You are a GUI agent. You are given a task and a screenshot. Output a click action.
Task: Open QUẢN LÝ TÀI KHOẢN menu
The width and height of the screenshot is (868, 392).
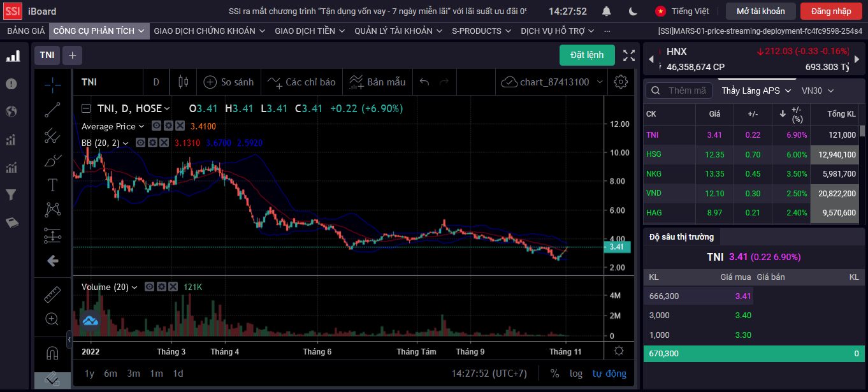pos(399,31)
